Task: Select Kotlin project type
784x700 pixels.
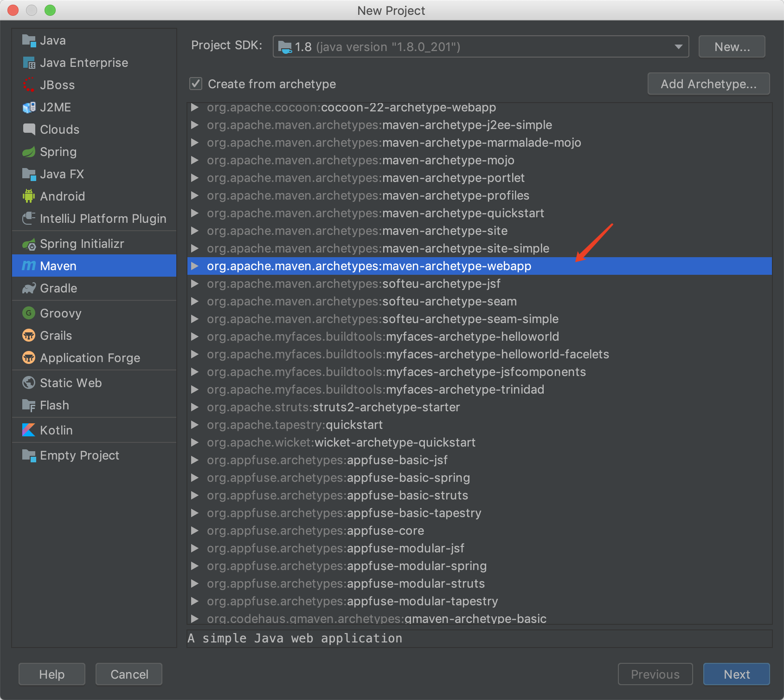Action: [x=94, y=430]
